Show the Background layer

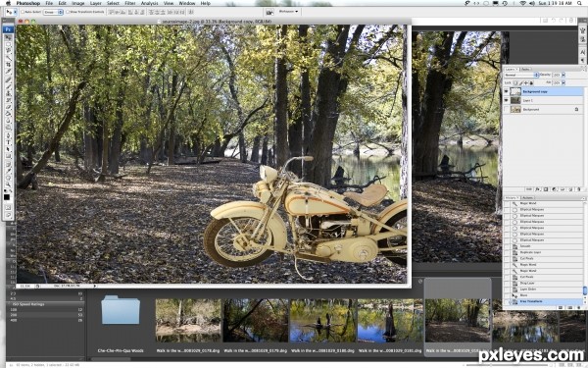pyautogui.click(x=506, y=109)
